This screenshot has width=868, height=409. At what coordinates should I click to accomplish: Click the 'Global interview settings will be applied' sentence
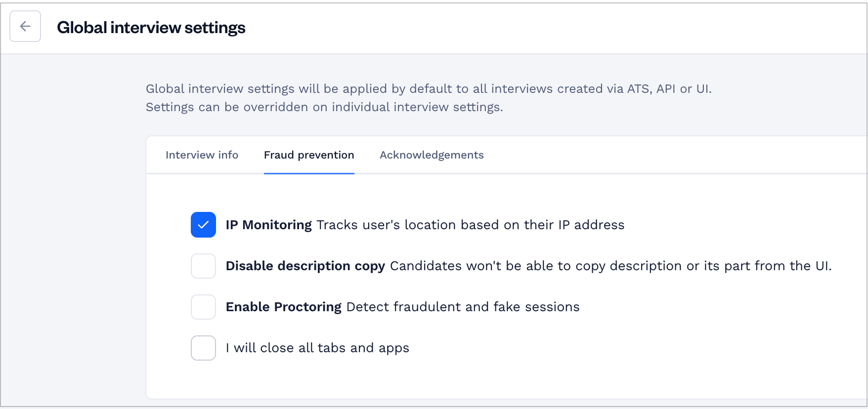click(429, 89)
